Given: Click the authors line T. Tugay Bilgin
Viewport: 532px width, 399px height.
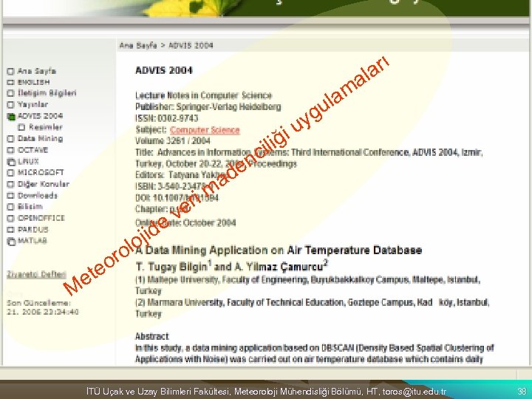Looking at the screenshot, I should point(232,266).
